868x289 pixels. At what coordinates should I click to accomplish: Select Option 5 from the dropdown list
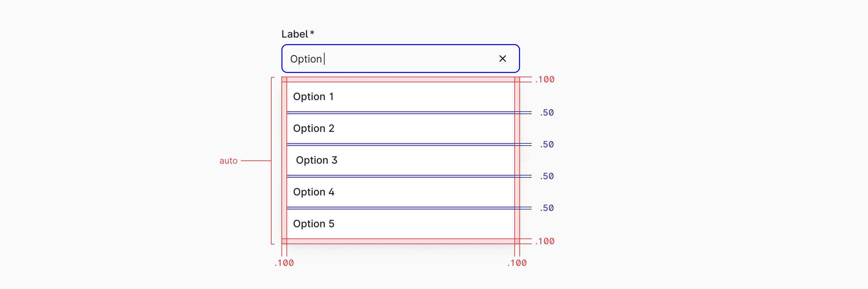click(x=314, y=223)
